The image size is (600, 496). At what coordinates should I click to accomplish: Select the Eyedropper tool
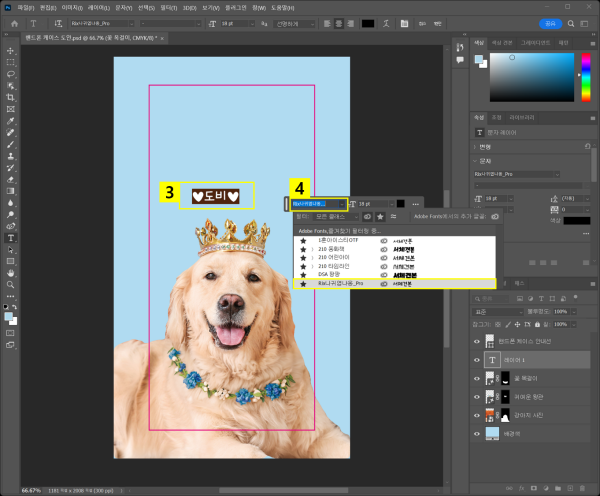pyautogui.click(x=10, y=121)
